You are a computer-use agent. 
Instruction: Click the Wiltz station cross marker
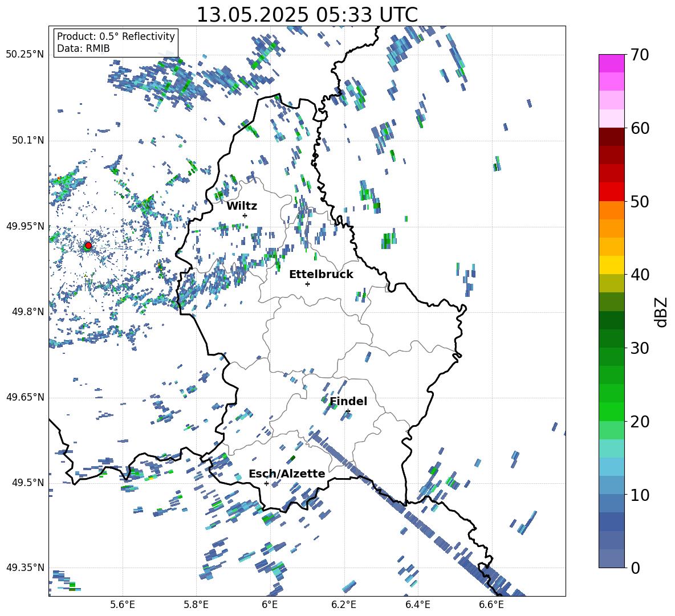pyautogui.click(x=245, y=215)
